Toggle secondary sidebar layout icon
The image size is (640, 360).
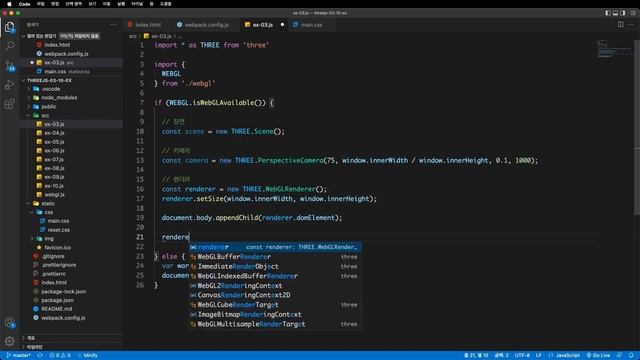tap(622, 13)
